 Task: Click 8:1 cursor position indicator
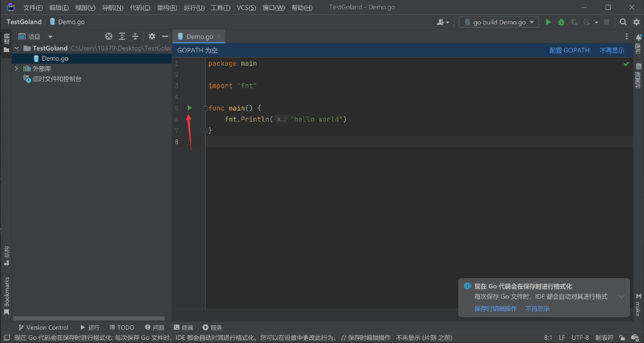click(548, 338)
